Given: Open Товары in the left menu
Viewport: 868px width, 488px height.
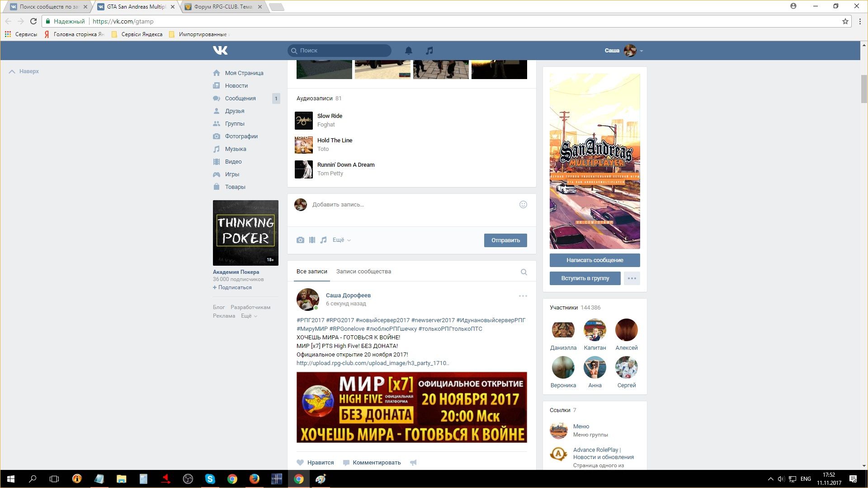Looking at the screenshot, I should [235, 187].
